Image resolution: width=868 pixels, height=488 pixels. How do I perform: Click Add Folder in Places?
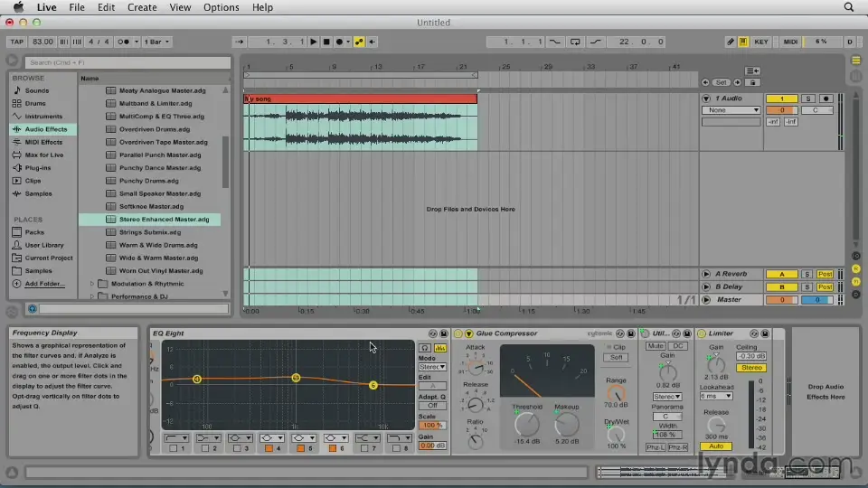(45, 284)
